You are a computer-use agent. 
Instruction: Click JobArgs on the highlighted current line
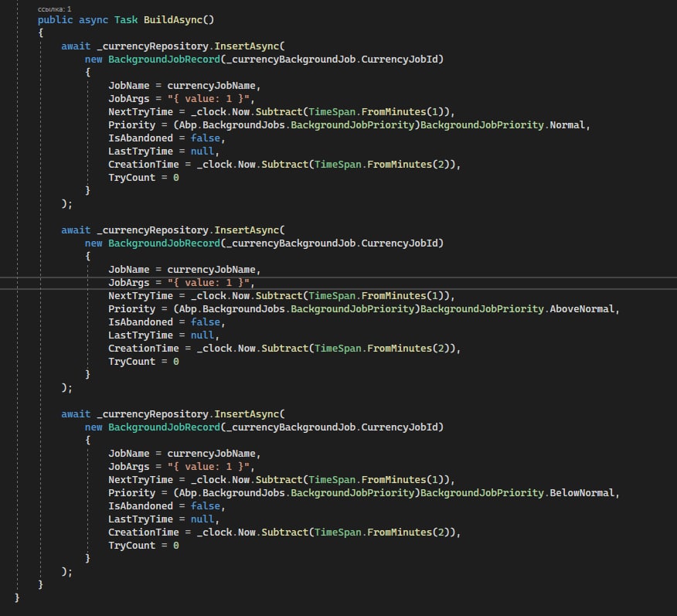128,283
